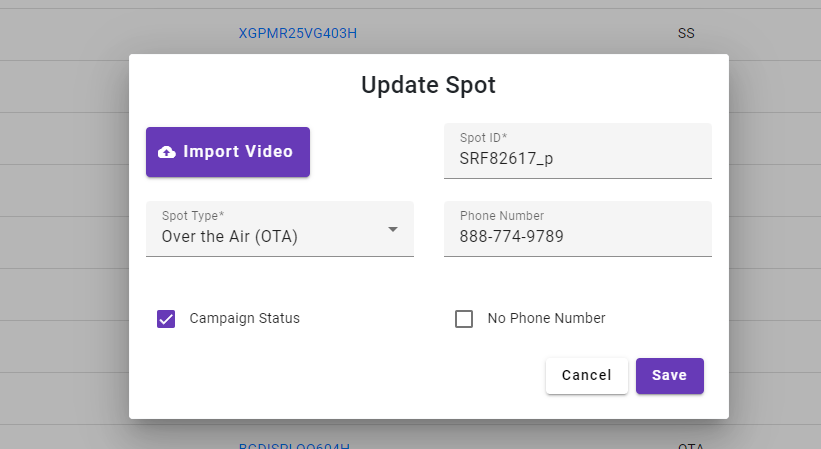
Task: Focus the Phone Number field with 888-774-9789
Action: (x=578, y=229)
